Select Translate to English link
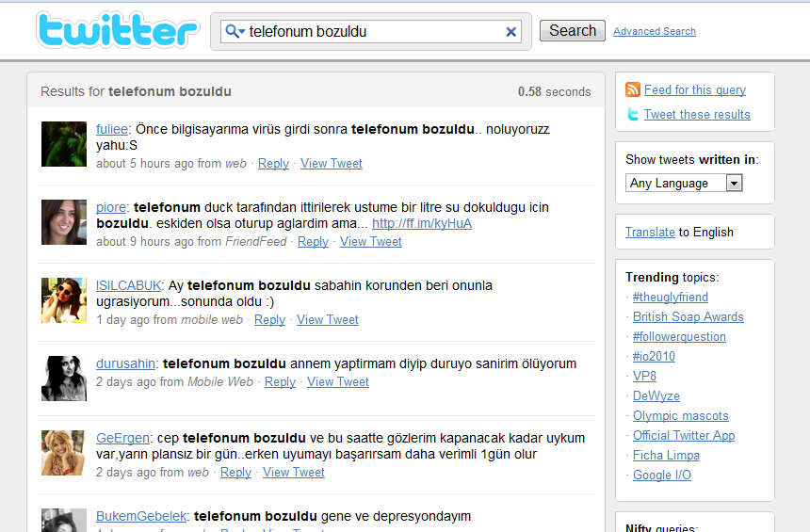Image resolution: width=810 pixels, height=532 pixels. point(650,232)
